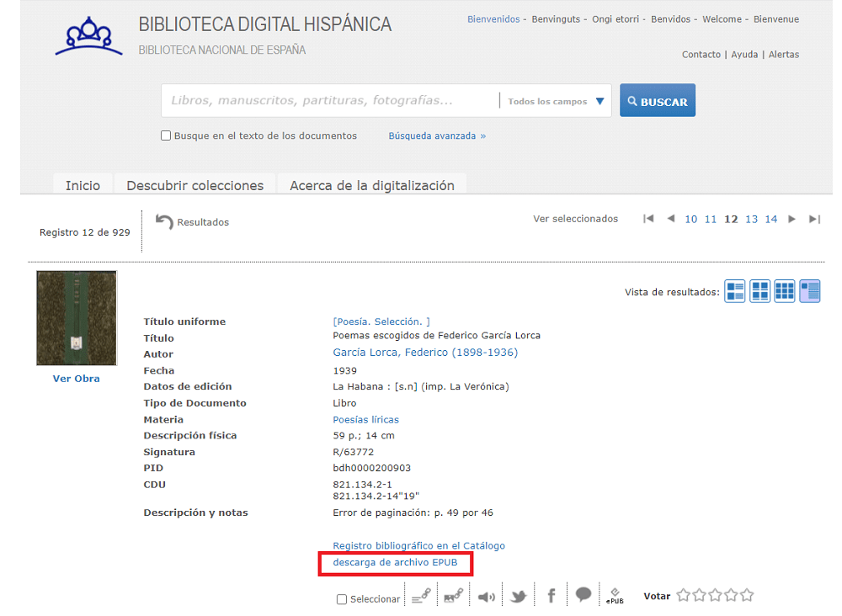Switch language to Benvinguts
This screenshot has height=616, width=842.
click(x=556, y=19)
